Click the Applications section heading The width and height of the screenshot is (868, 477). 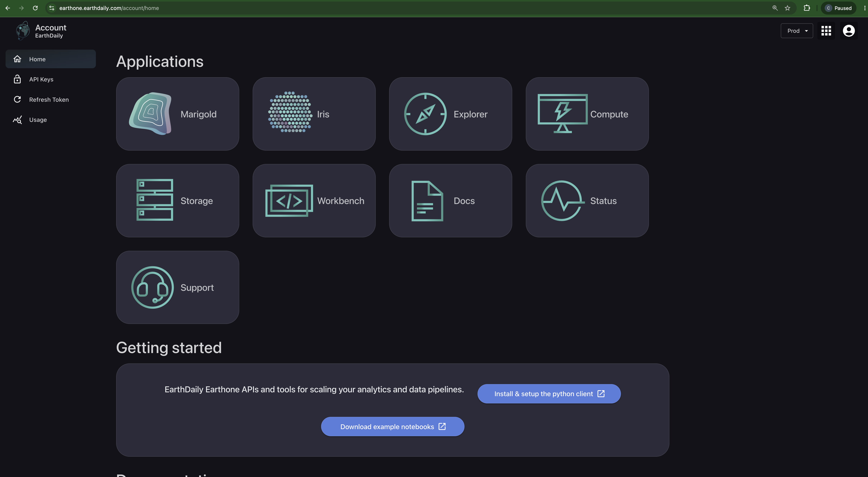tap(160, 62)
